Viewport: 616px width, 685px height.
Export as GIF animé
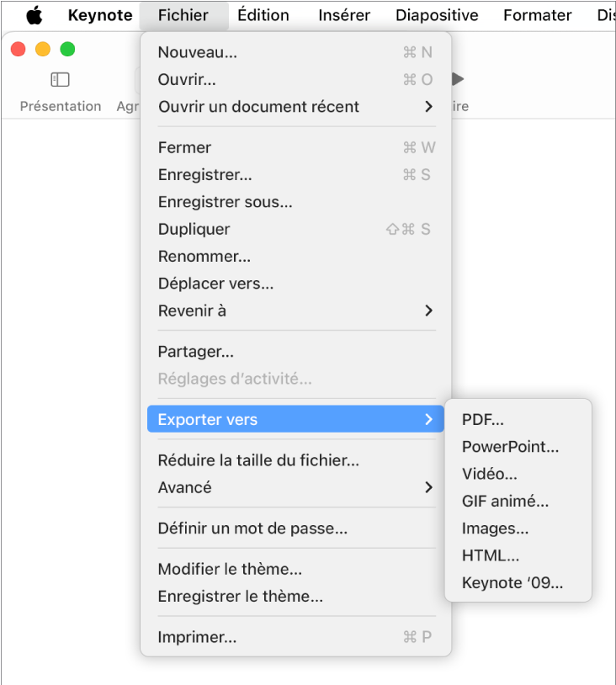pyautogui.click(x=505, y=501)
